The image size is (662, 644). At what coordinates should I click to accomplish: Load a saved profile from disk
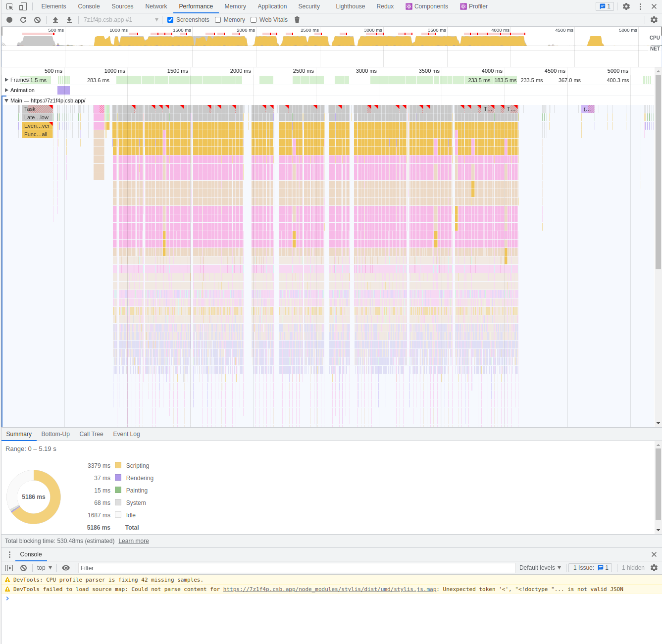55,19
